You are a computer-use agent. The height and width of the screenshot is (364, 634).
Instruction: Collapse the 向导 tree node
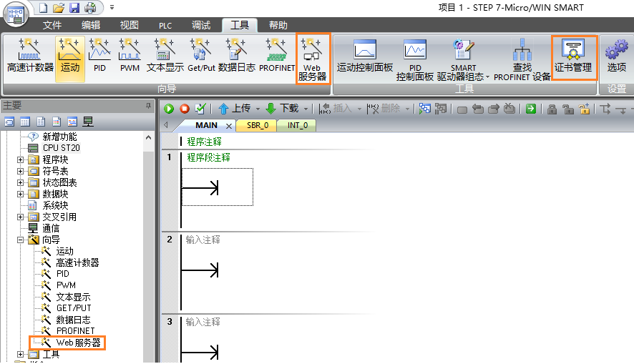point(21,240)
